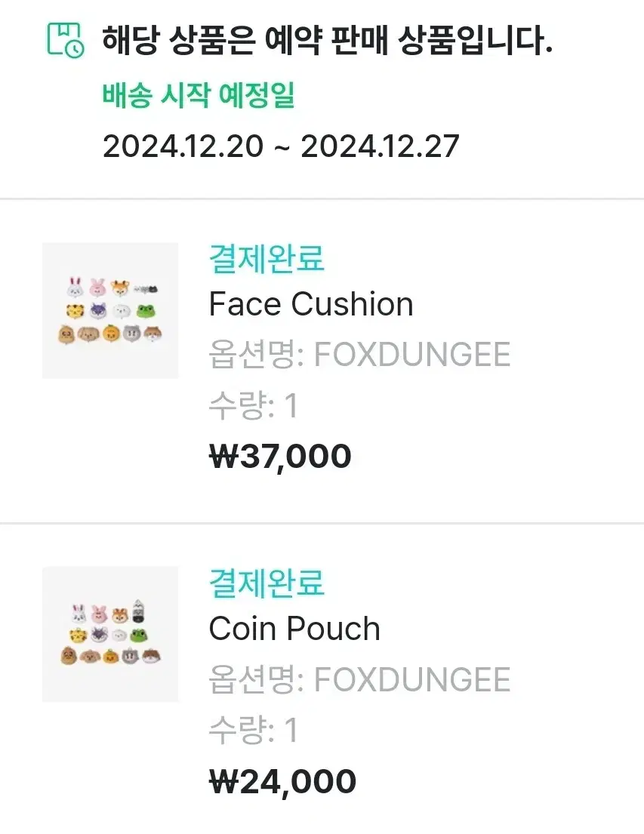Select the 2024.12.20 ~ 2024.12.27 date range

[x=281, y=146]
